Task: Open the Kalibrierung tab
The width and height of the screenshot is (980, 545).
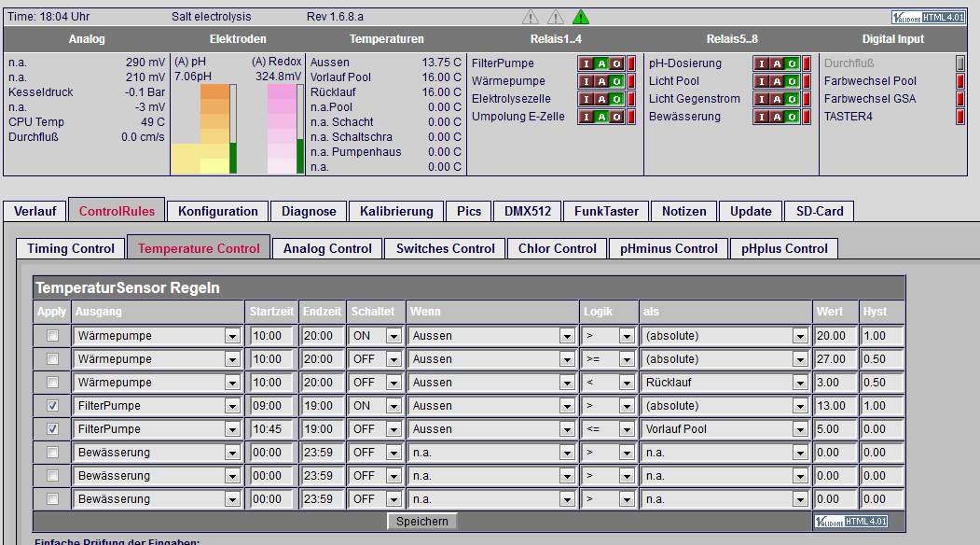Action: pyautogui.click(x=396, y=212)
